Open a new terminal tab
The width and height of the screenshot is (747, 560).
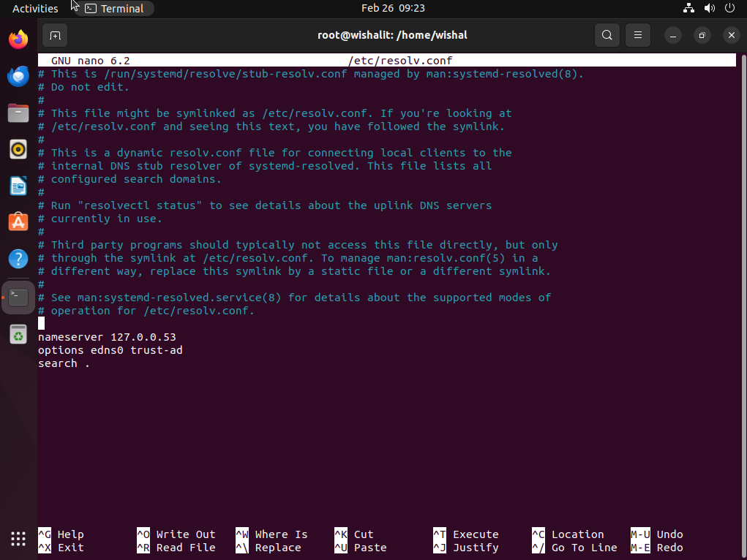tap(55, 35)
